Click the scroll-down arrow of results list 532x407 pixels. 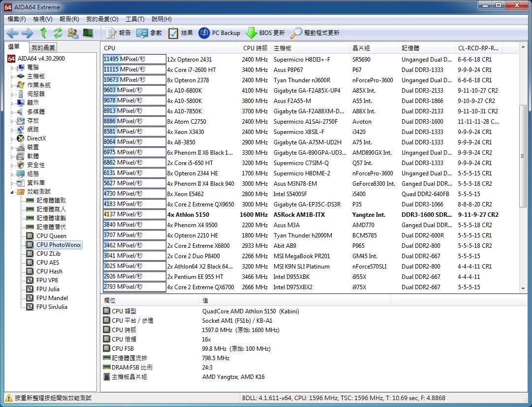523,288
